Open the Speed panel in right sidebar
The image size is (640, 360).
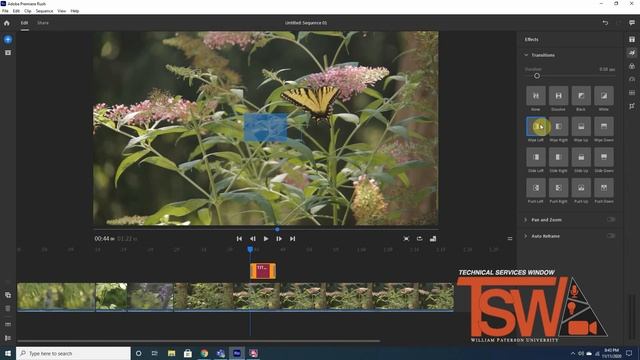click(632, 79)
